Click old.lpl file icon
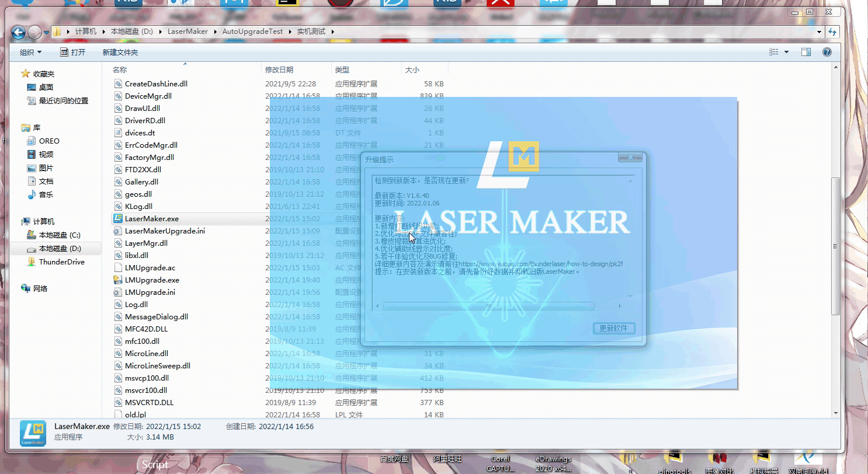This screenshot has height=474, width=868. [x=119, y=414]
